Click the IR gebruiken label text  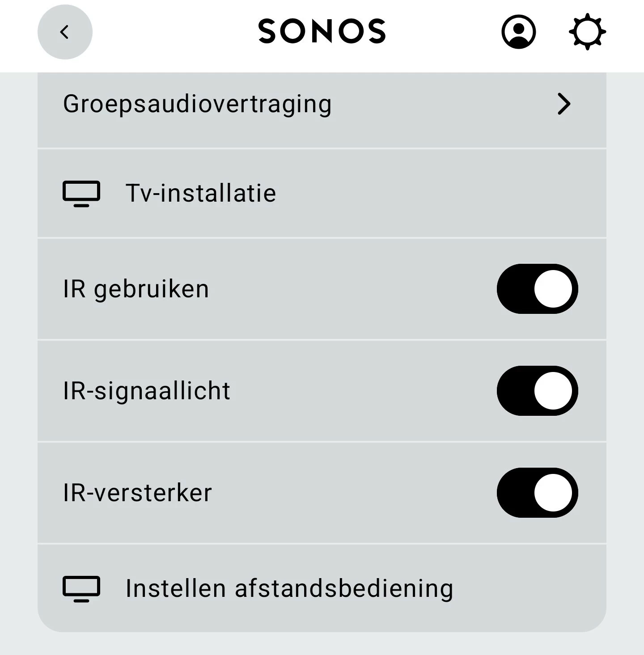136,289
